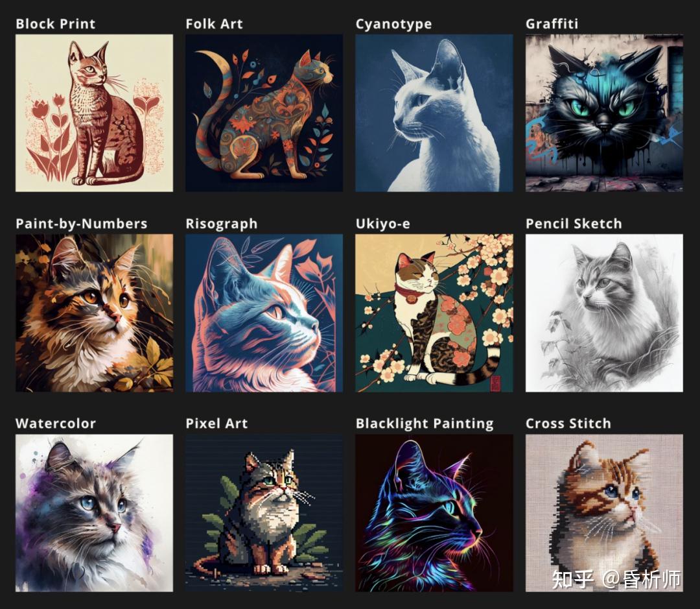The image size is (700, 609).
Task: Select the Folk Art cat image
Action: point(264,113)
